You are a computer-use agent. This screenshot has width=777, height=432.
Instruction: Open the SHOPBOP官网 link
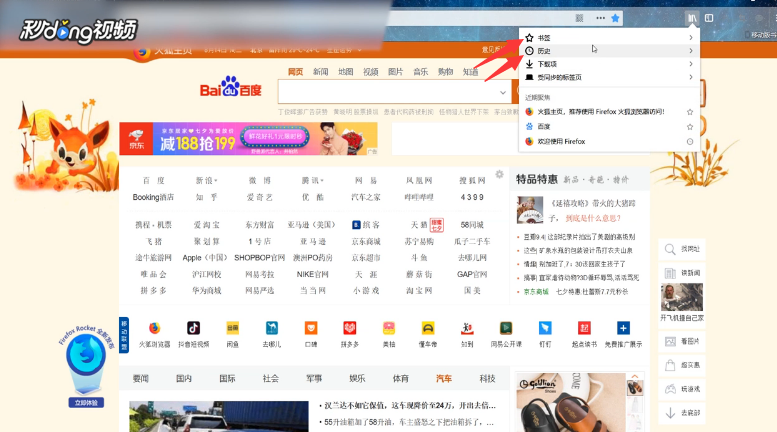(260, 258)
